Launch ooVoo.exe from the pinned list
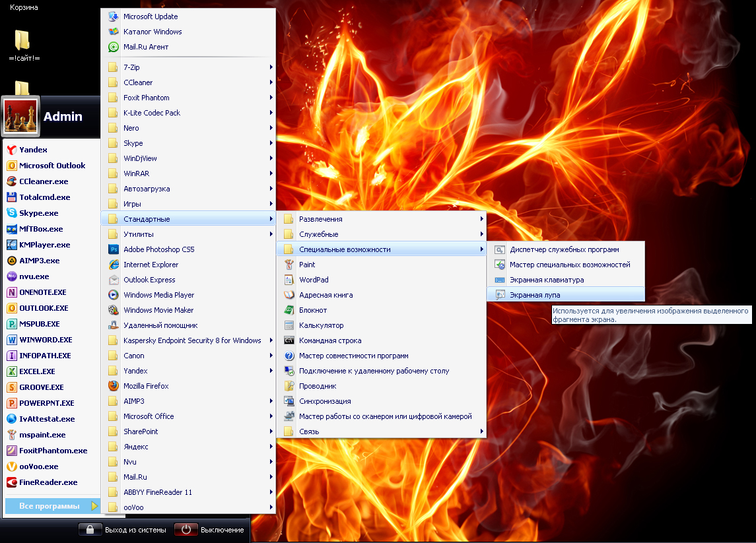The height and width of the screenshot is (543, 756). 52,466
